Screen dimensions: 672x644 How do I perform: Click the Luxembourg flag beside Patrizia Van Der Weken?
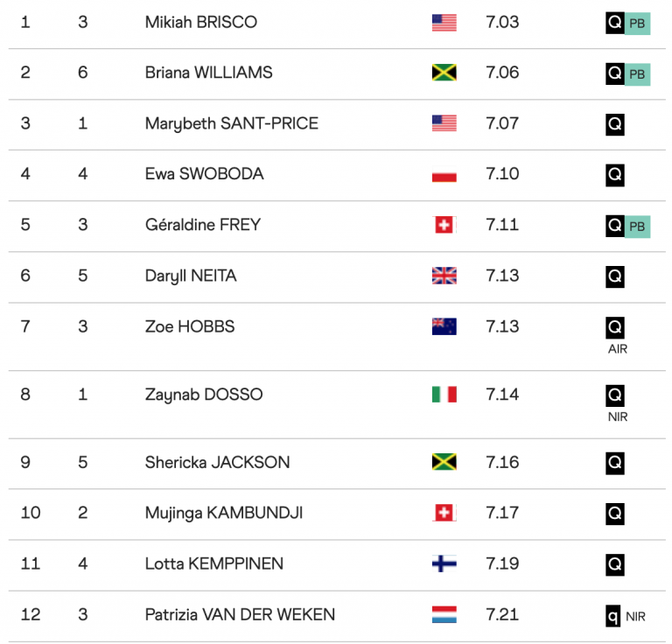(x=444, y=615)
